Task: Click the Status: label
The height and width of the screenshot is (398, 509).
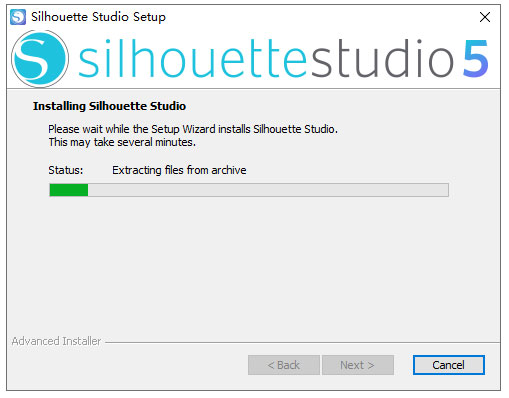Action: tap(66, 170)
